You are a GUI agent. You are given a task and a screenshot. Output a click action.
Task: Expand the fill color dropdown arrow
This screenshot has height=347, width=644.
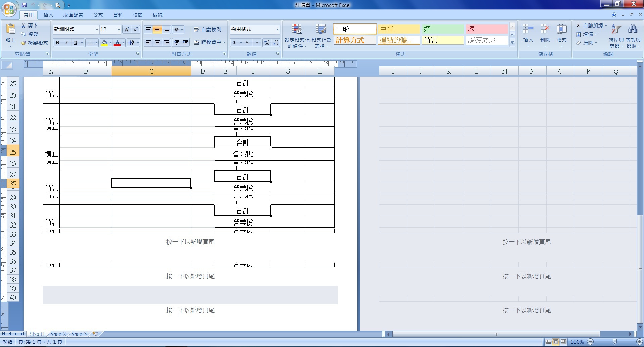coord(110,43)
